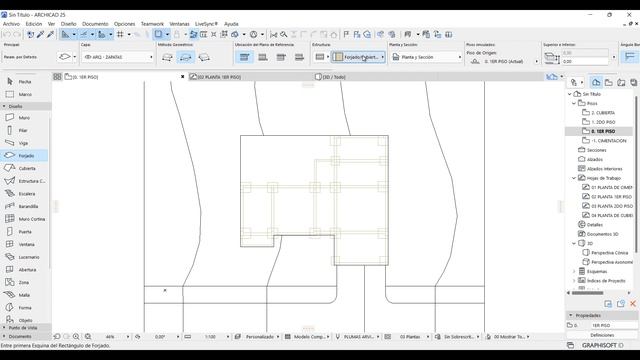Open the Personalizado layer combination dropdown
640x360 pixels.
(259, 337)
